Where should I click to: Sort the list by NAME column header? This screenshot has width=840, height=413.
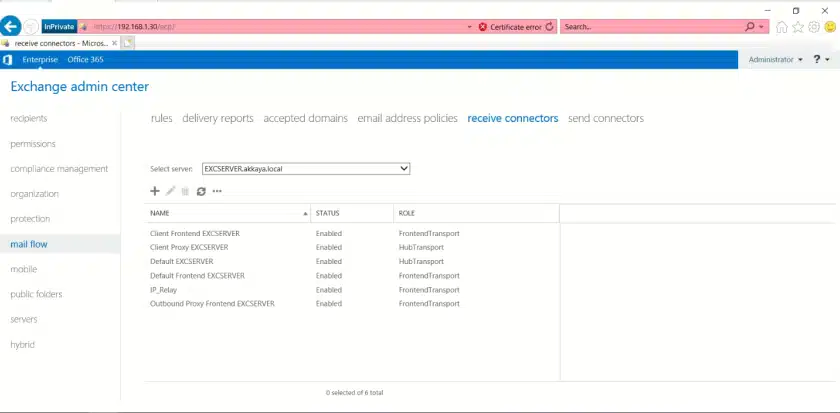point(228,213)
